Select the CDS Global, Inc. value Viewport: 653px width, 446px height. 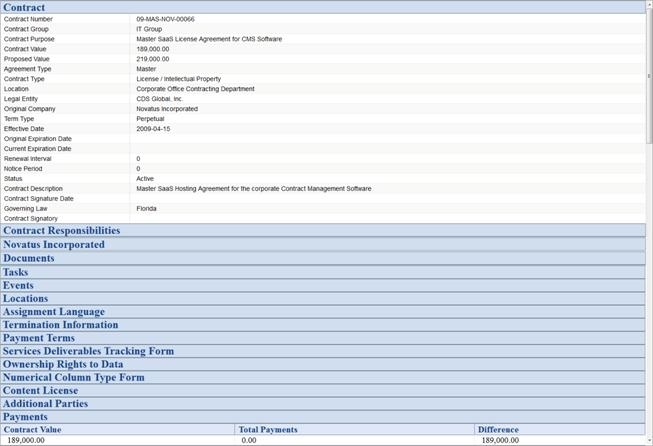(160, 99)
